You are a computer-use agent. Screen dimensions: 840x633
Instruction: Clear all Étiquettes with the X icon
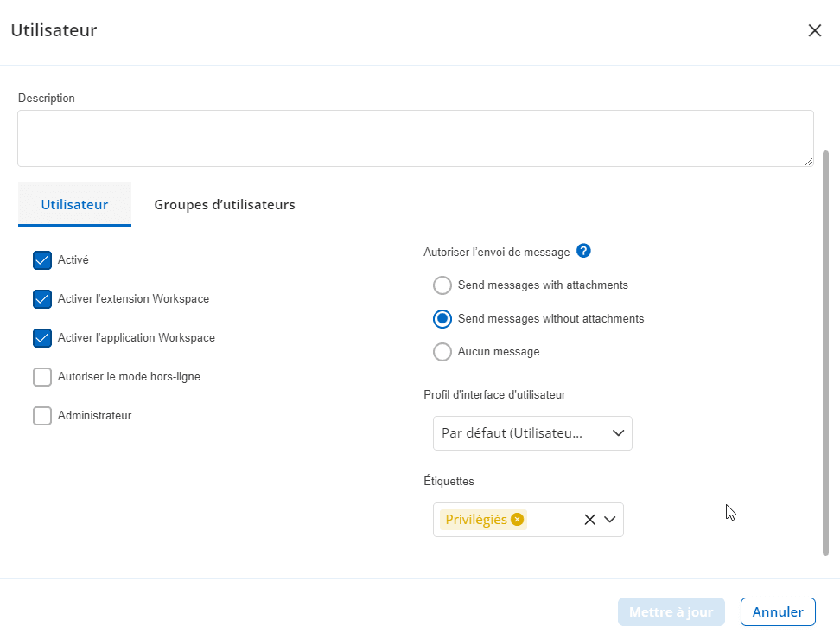pos(589,520)
